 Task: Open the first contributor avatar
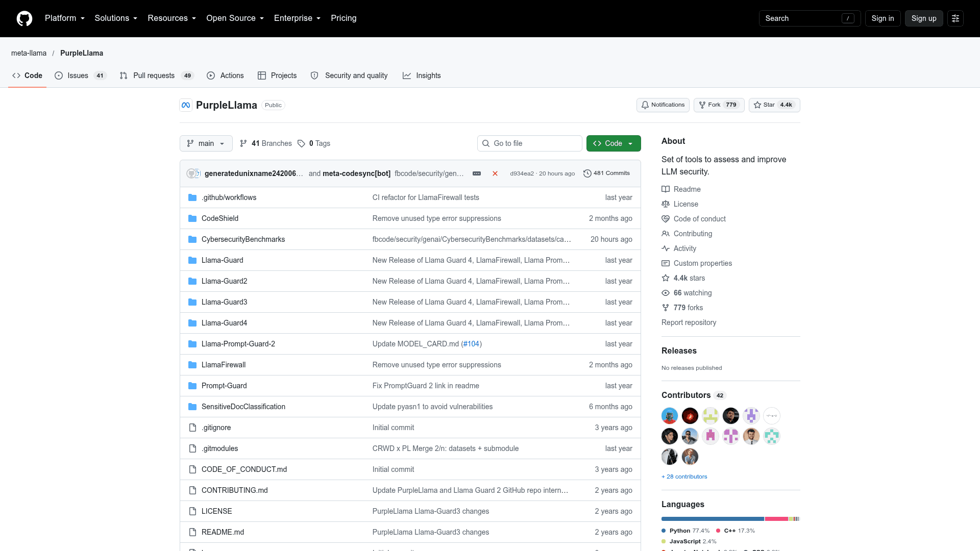670,416
